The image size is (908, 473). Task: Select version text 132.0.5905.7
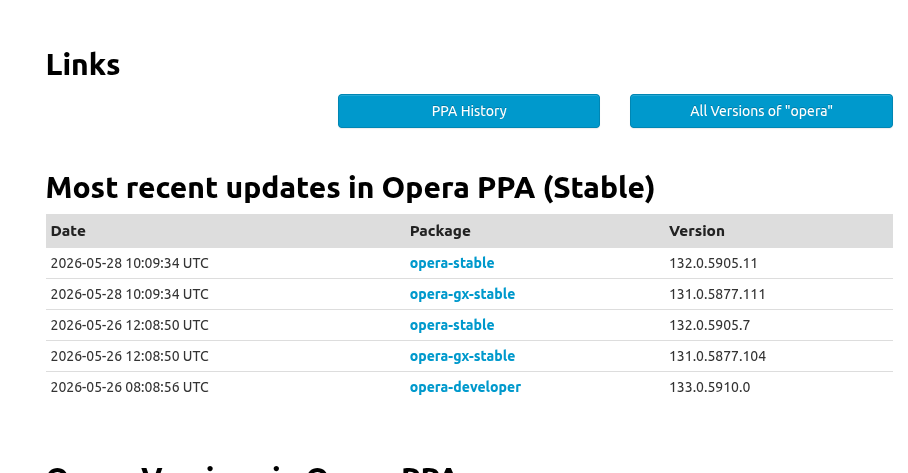[709, 325]
